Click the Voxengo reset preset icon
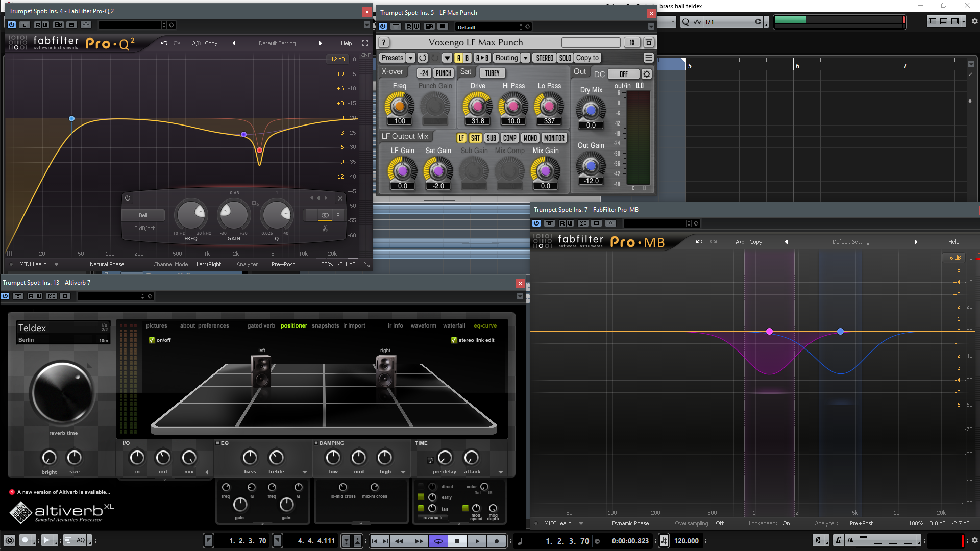The height and width of the screenshot is (551, 980). 423,58
